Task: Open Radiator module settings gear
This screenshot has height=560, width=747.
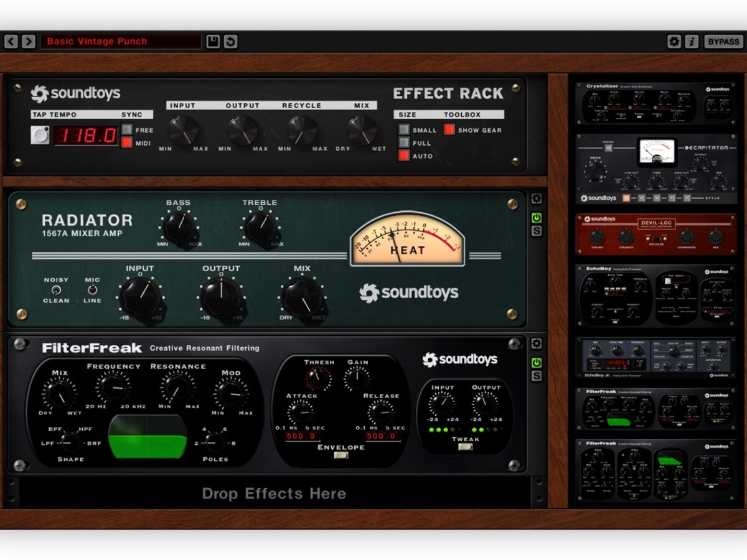Action: (x=536, y=199)
